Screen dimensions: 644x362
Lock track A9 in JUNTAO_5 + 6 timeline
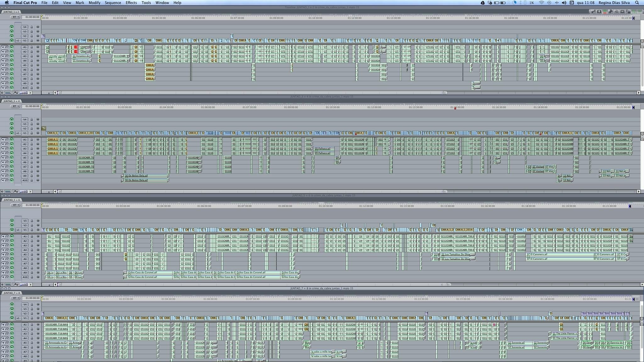pyautogui.click(x=32, y=273)
